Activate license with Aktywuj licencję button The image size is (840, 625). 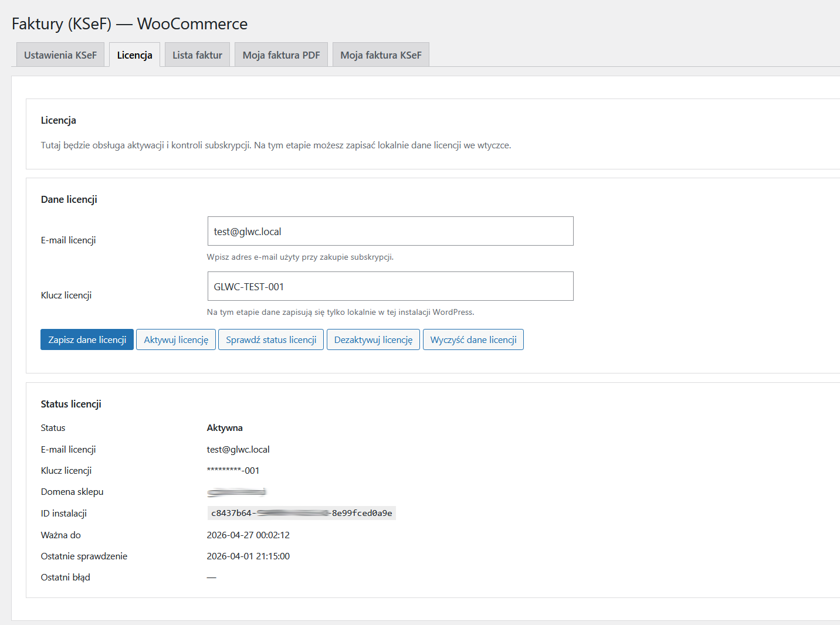(x=176, y=339)
